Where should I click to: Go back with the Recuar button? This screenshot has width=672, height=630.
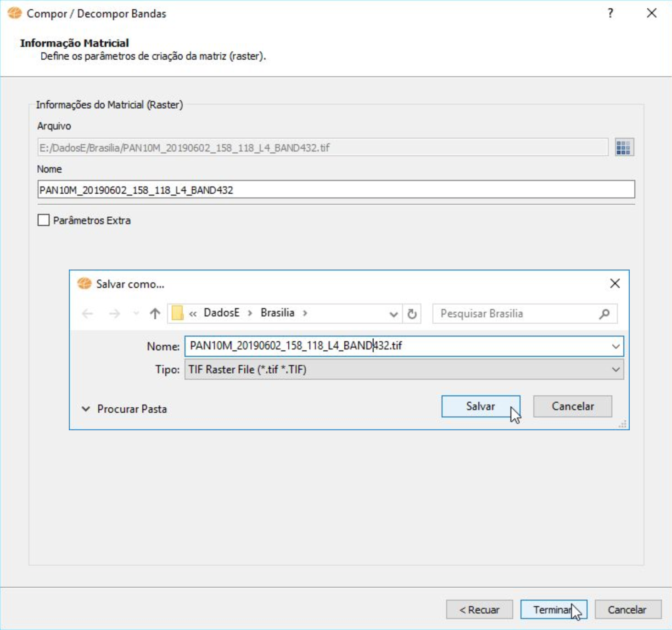[x=479, y=610]
